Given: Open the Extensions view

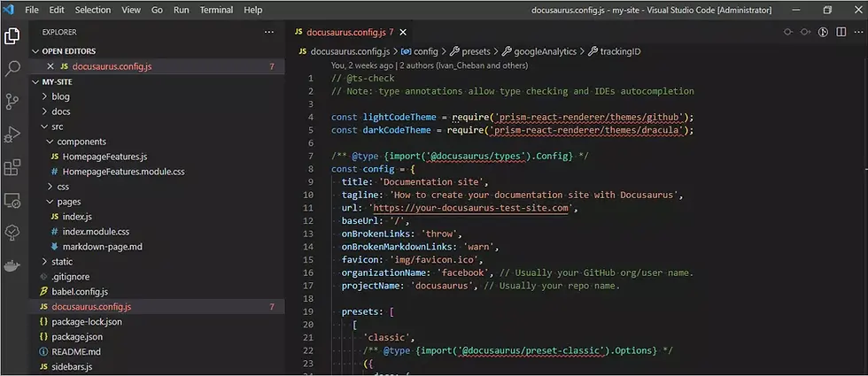Looking at the screenshot, I should pos(12,167).
